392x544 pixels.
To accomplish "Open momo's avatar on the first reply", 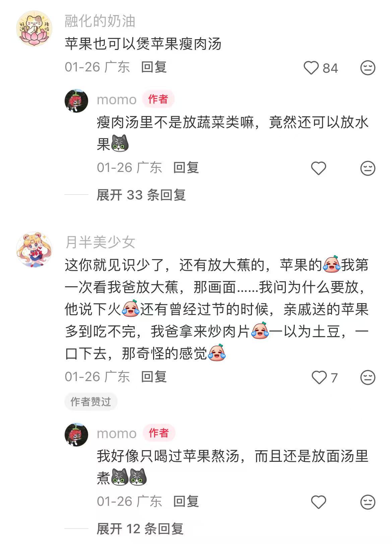I will tap(76, 101).
